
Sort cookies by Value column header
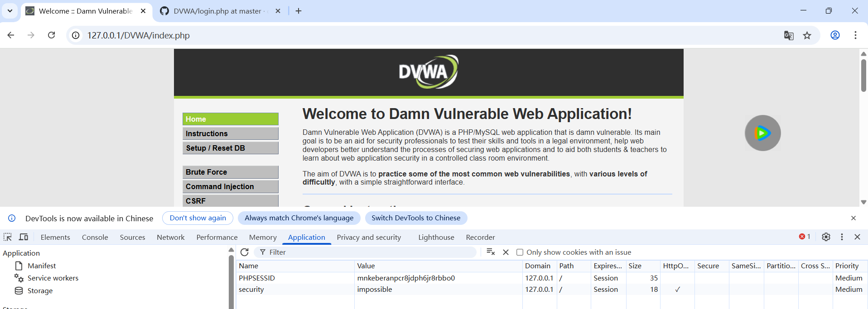click(x=439, y=266)
